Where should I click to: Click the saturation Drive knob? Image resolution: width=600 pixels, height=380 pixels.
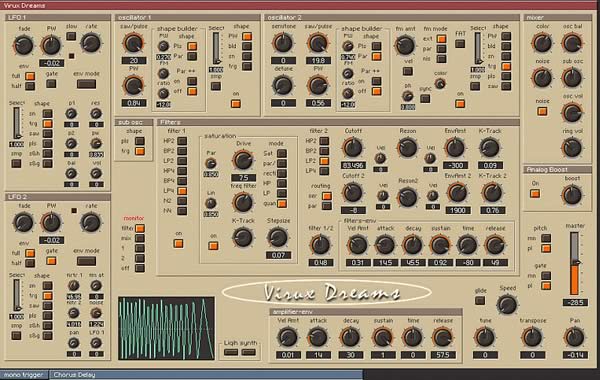point(243,160)
